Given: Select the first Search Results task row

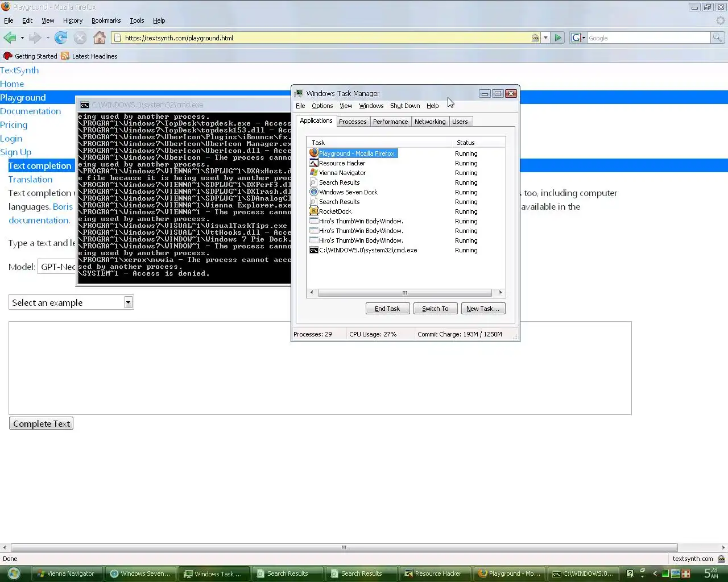Looking at the screenshot, I should tap(406, 182).
